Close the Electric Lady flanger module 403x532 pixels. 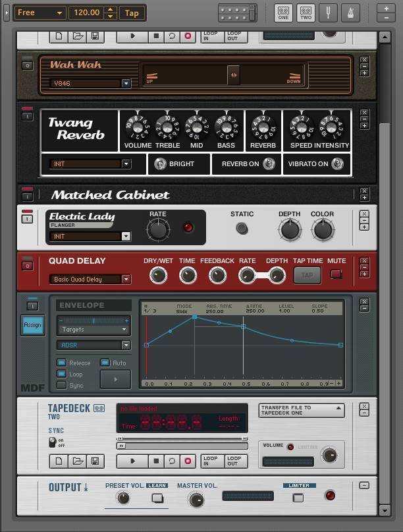[x=364, y=214]
